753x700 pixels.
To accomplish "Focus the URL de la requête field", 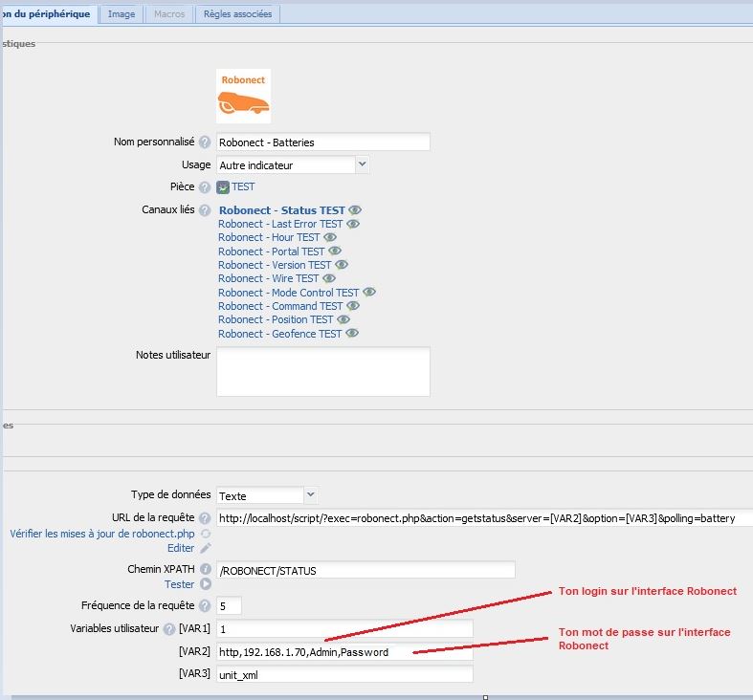I will [x=484, y=518].
